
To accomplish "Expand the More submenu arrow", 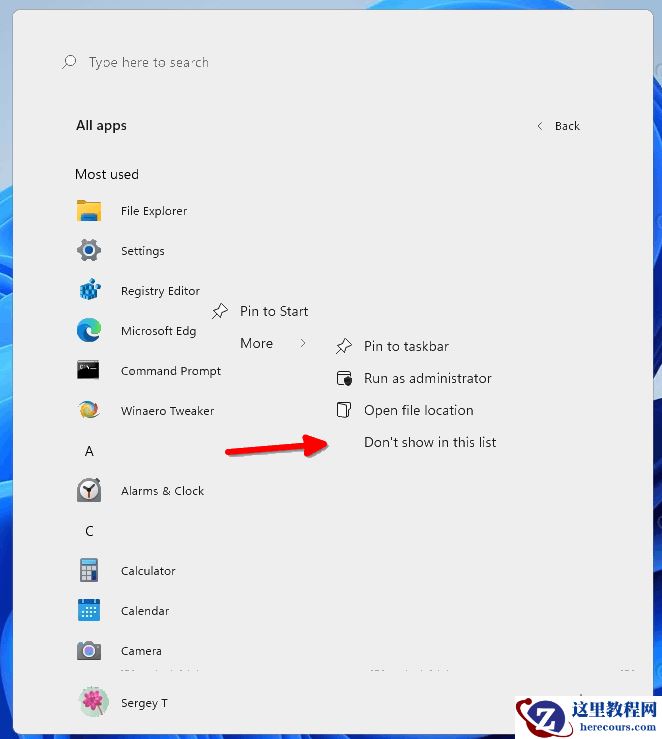I will click(x=303, y=343).
